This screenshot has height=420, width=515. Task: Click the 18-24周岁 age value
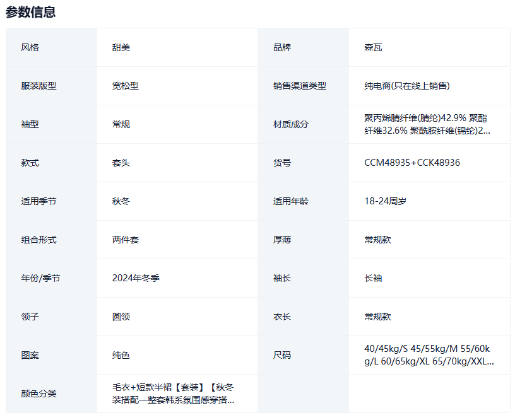pos(386,201)
